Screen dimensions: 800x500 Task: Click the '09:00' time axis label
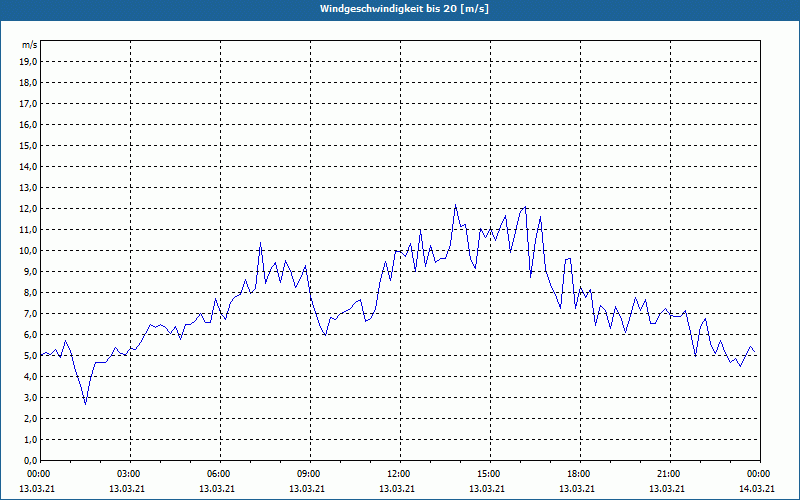click(310, 474)
